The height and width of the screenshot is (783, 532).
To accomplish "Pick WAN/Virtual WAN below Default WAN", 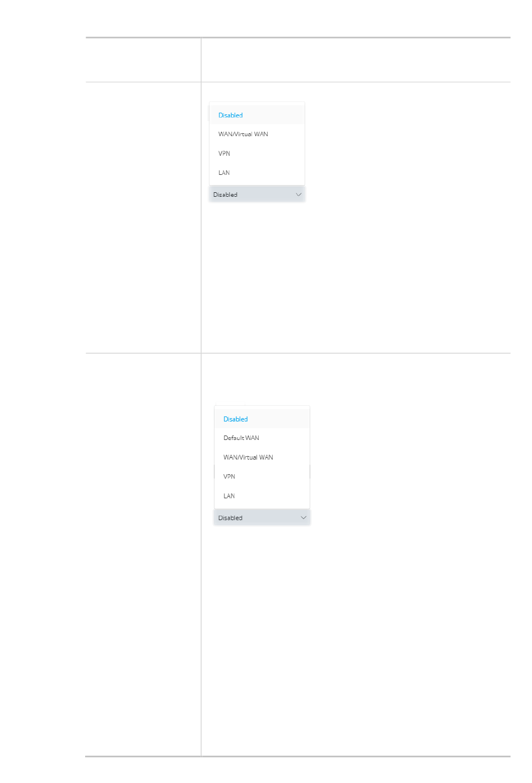I will pos(262,457).
